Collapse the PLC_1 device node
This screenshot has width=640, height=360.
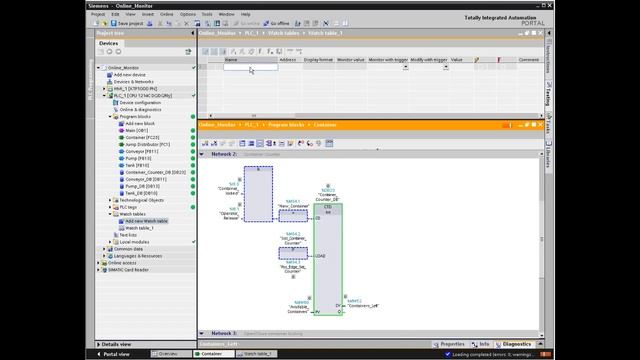coord(104,96)
